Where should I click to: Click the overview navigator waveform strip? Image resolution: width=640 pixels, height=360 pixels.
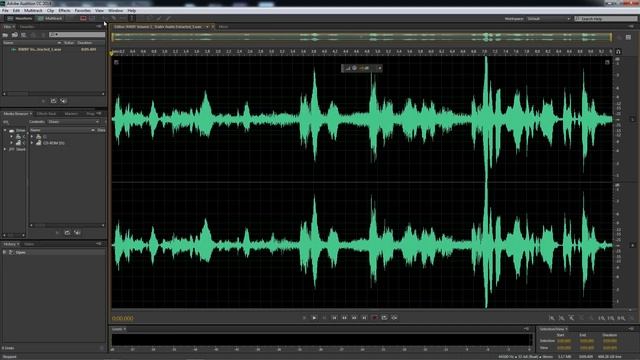point(362,37)
